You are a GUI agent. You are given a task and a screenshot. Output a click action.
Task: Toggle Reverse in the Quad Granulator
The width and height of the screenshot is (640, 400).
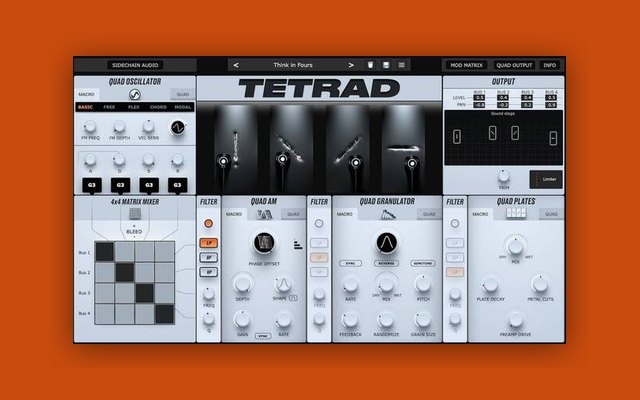tap(386, 264)
